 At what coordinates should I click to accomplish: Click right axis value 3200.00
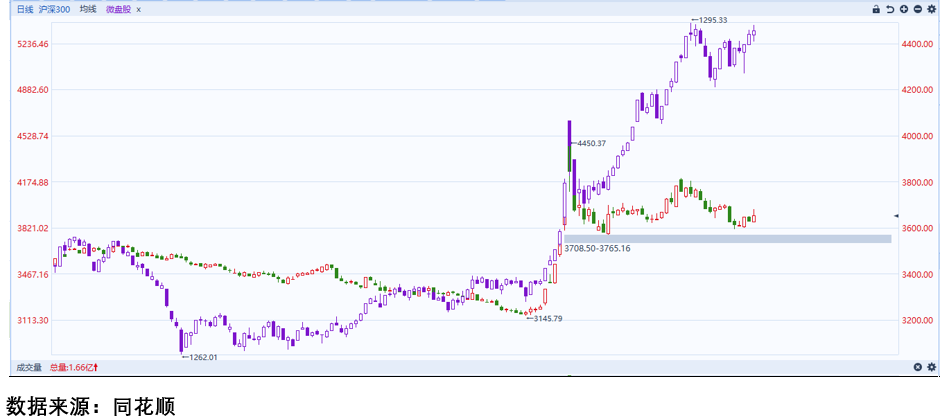[918, 320]
